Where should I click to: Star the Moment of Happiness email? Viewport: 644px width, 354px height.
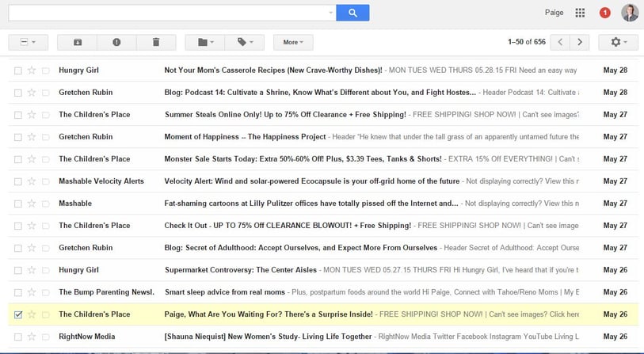click(x=32, y=137)
